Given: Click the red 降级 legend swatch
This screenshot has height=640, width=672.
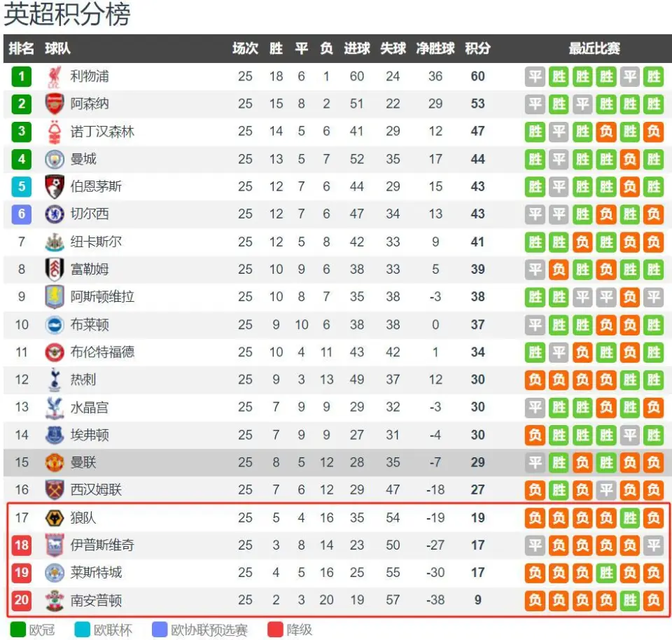Looking at the screenshot, I should coord(275,629).
